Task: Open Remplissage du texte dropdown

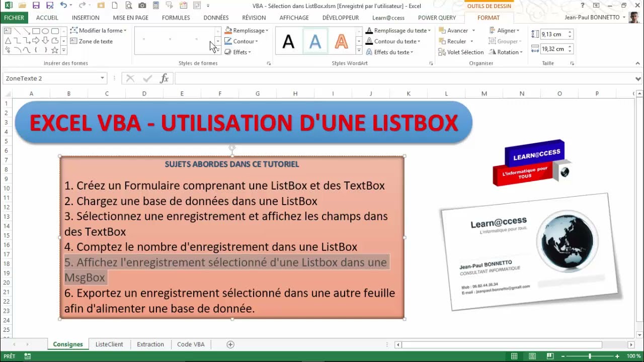Action: (398, 31)
